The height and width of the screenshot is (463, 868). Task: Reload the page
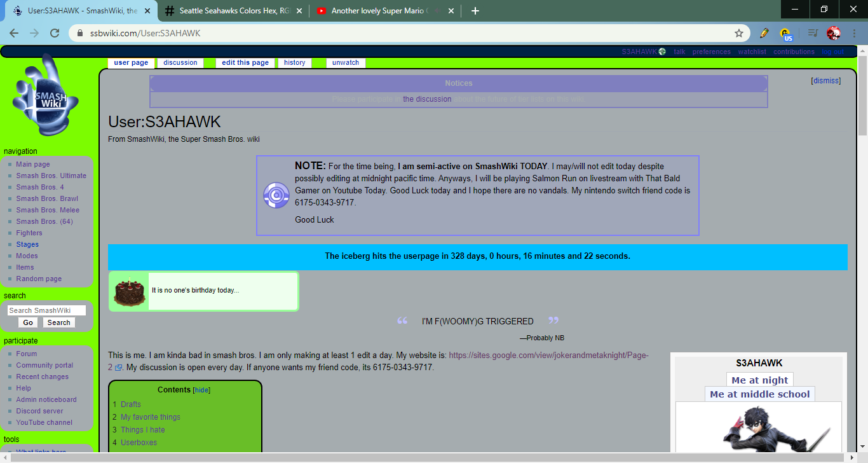55,33
